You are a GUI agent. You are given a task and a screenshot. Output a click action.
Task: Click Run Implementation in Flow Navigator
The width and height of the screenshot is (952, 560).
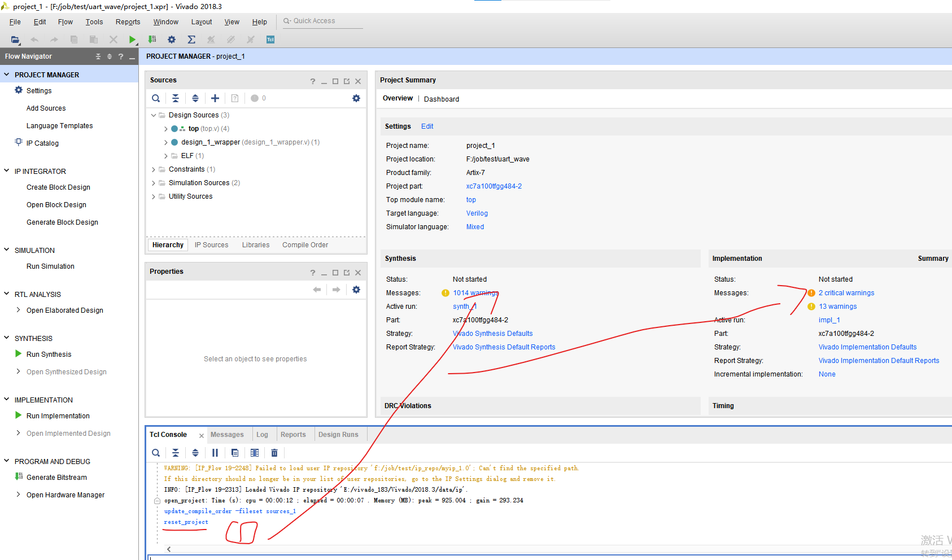coord(58,416)
